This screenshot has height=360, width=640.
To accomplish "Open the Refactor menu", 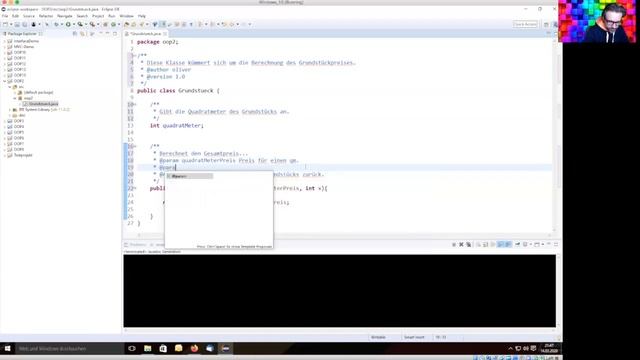I will pos(46,16).
